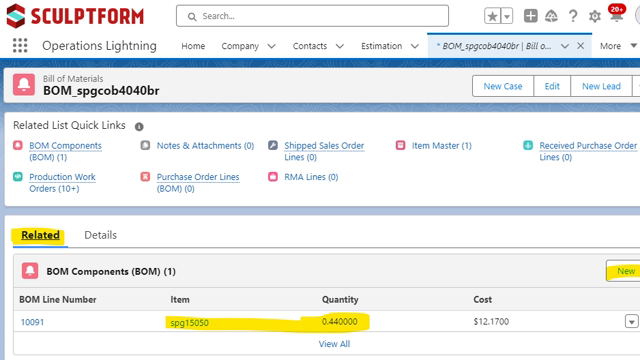Click the RMA Lines icon
The height and width of the screenshot is (360, 640).
point(273,177)
